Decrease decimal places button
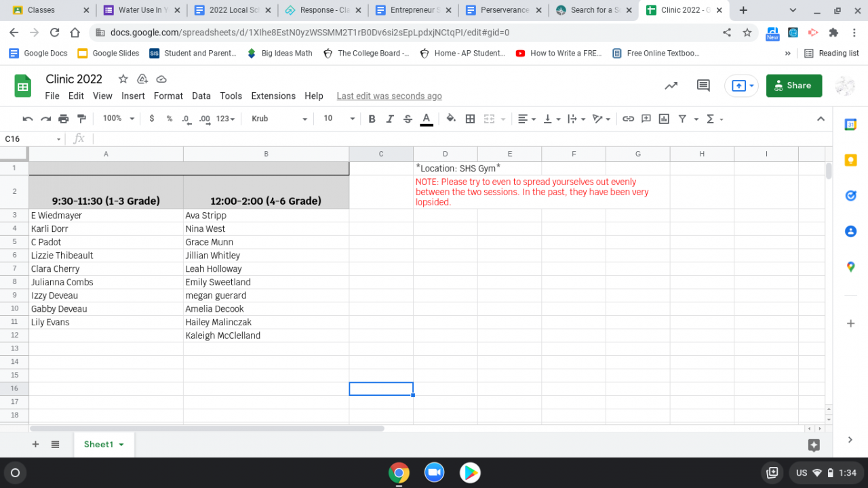 [186, 119]
